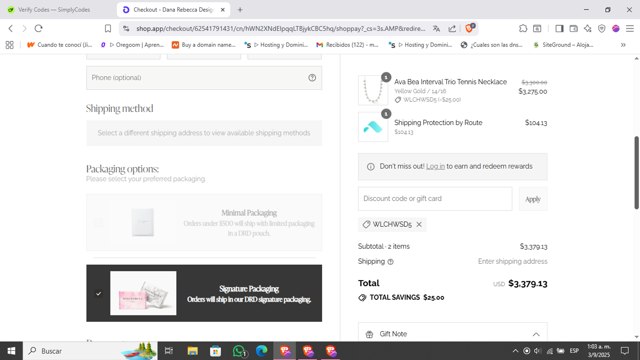Viewport: 640px width, 360px height.
Task: Open WhatsApp from taskbar
Action: (x=239, y=351)
